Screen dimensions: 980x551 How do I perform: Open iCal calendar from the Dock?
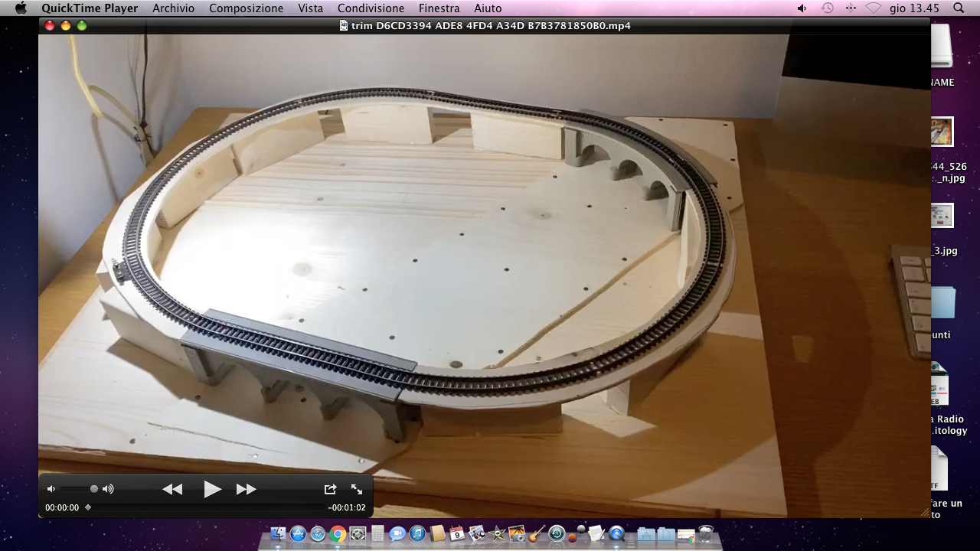tap(457, 533)
